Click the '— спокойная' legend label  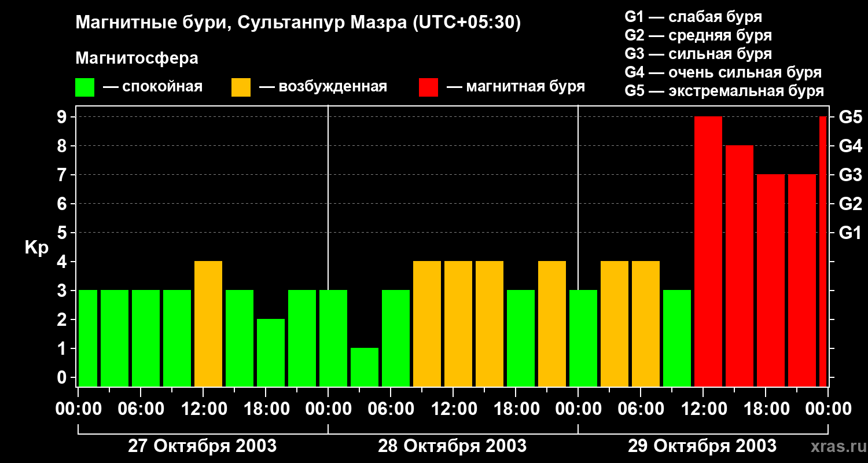[153, 87]
